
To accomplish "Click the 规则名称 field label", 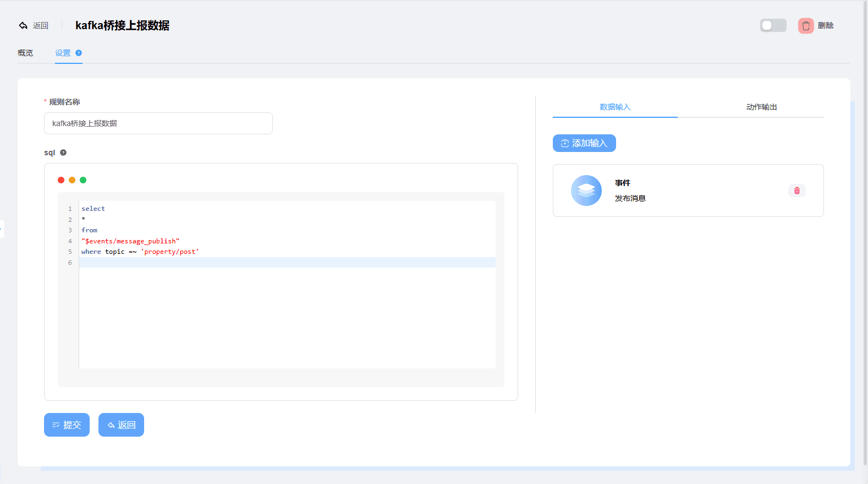I will pos(64,102).
